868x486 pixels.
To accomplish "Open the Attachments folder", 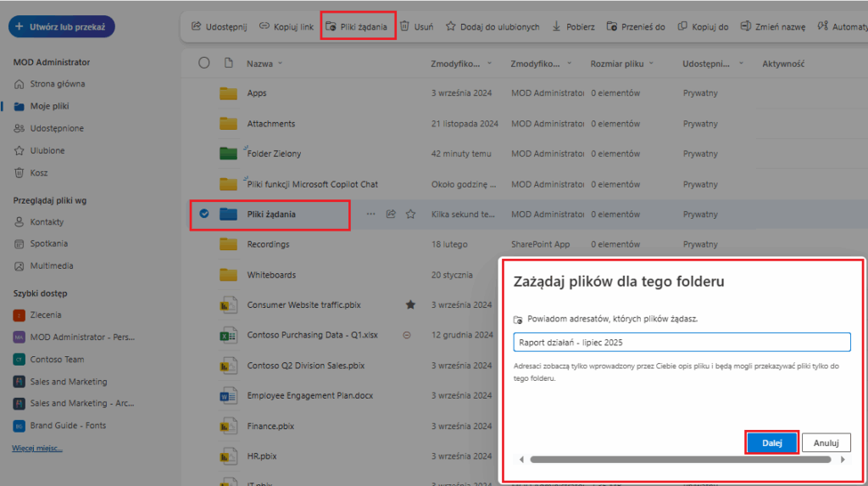I will 271,124.
